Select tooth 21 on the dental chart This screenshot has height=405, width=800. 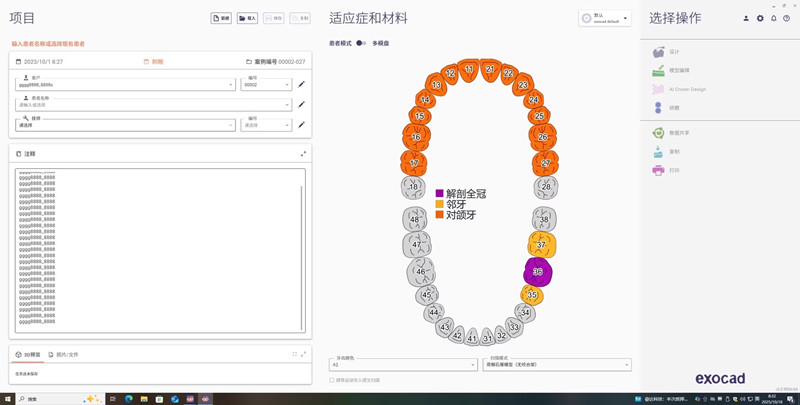pyautogui.click(x=490, y=70)
